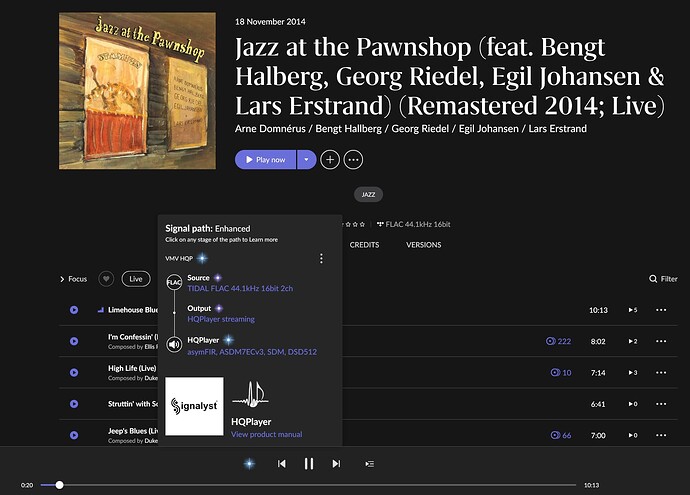Image resolution: width=690 pixels, height=495 pixels.
Task: Click the 10 performances icon
Action: click(561, 372)
